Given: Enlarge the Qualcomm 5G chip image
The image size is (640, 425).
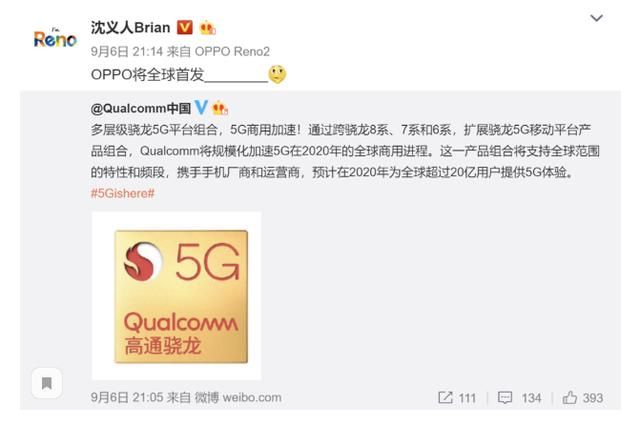Looking at the screenshot, I should tap(176, 296).
